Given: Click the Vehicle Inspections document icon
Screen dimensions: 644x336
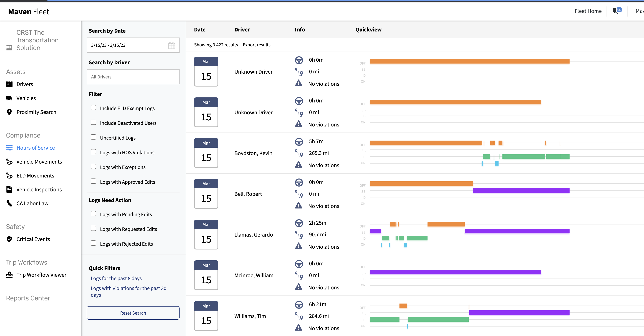Looking at the screenshot, I should point(9,190).
